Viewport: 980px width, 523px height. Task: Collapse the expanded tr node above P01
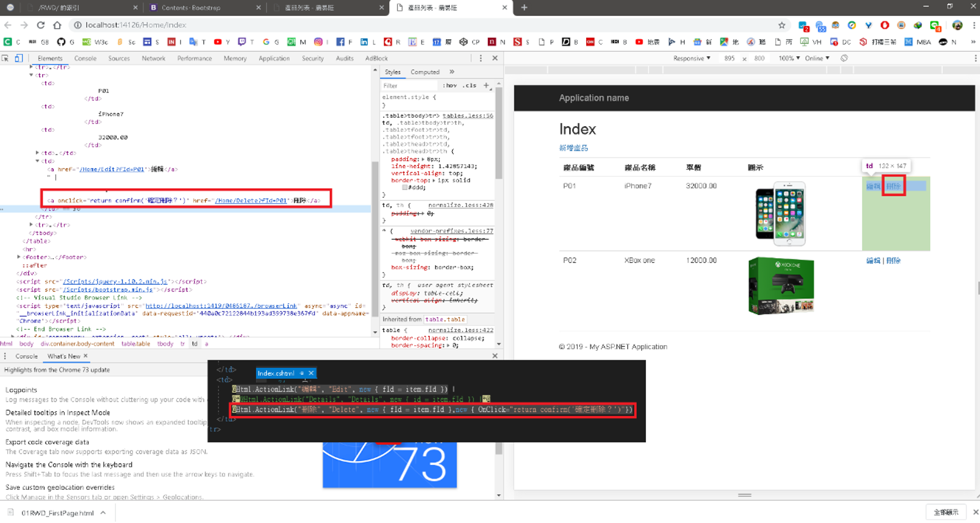(x=31, y=75)
